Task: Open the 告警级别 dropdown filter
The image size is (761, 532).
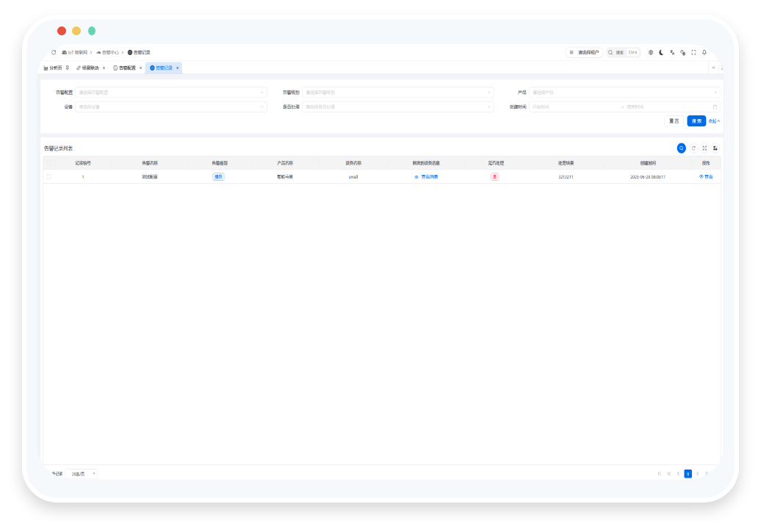Action: click(x=397, y=93)
